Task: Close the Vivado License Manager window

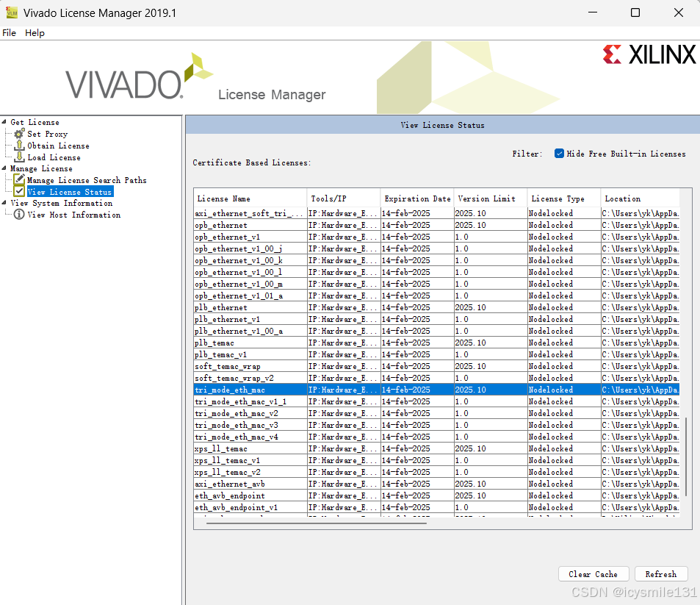Action: click(x=678, y=12)
